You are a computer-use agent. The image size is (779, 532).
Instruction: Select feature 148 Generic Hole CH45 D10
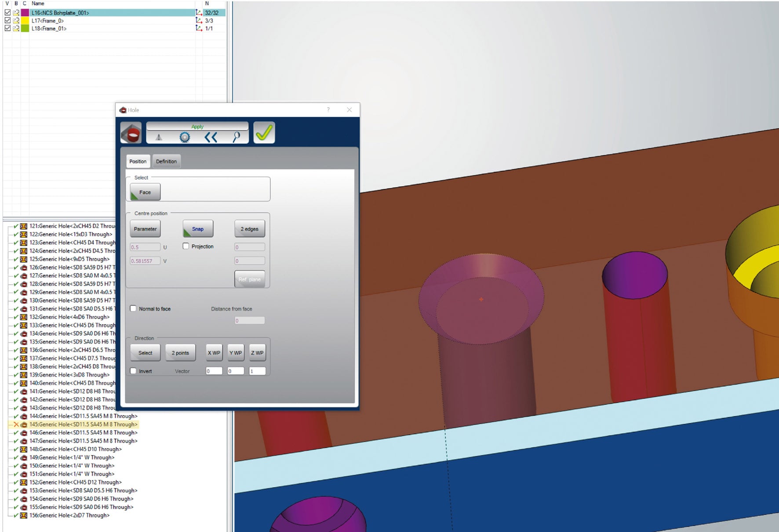(x=75, y=449)
